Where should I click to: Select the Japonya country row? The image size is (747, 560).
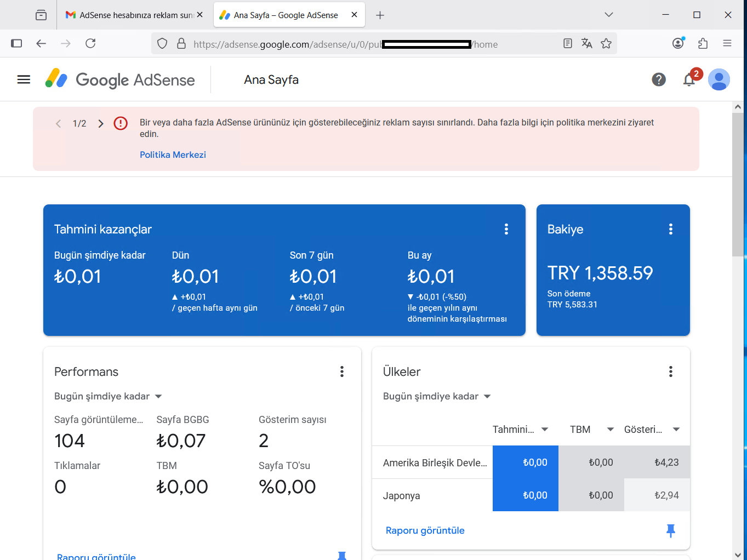531,495
